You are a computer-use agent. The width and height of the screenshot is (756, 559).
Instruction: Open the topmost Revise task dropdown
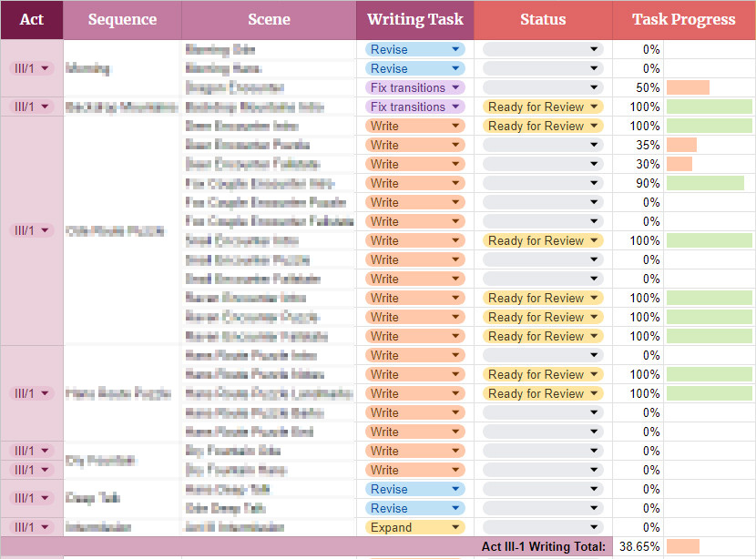point(415,49)
